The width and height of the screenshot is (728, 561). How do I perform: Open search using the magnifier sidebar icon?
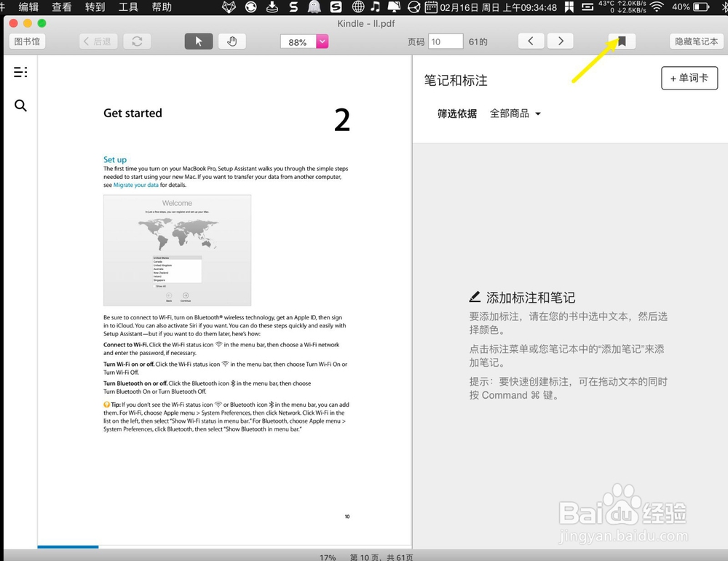(20, 106)
